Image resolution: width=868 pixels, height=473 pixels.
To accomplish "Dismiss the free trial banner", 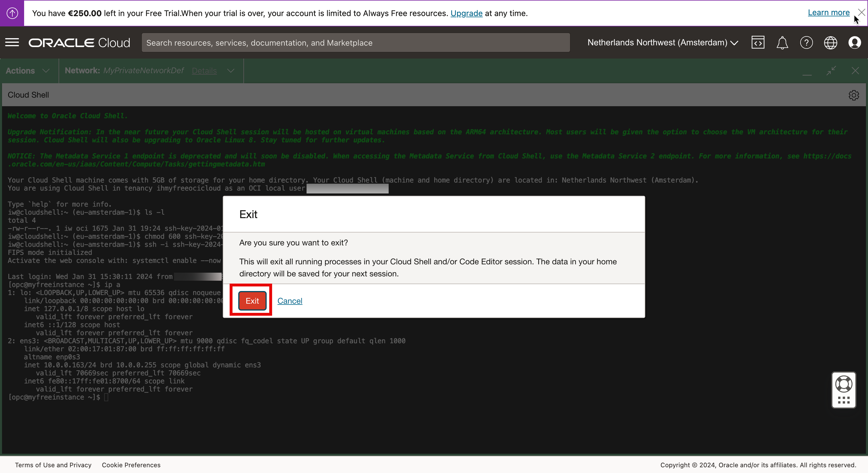I will [861, 12].
